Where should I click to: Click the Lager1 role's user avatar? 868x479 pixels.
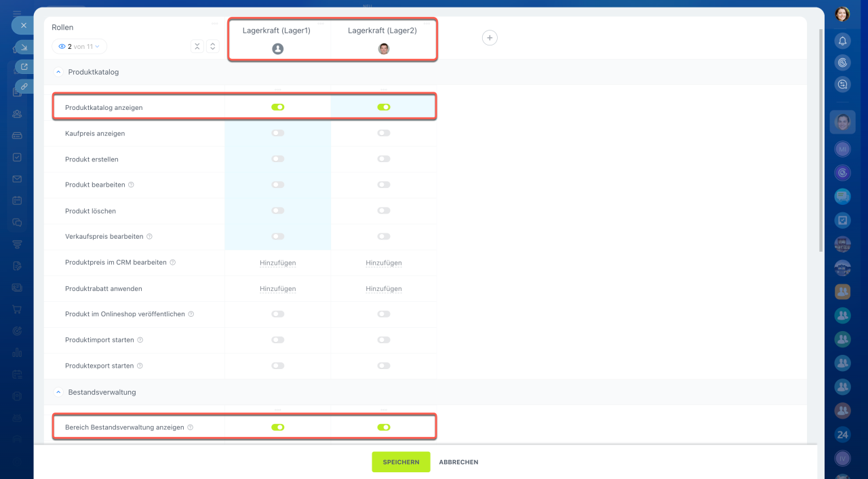(277, 49)
